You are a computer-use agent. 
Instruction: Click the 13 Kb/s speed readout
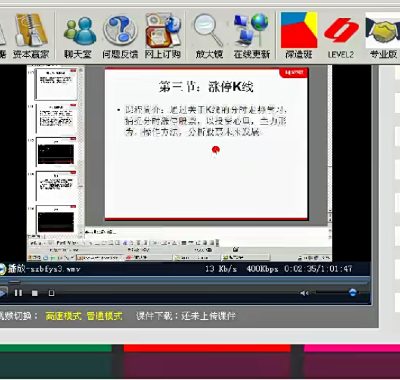coord(221,269)
